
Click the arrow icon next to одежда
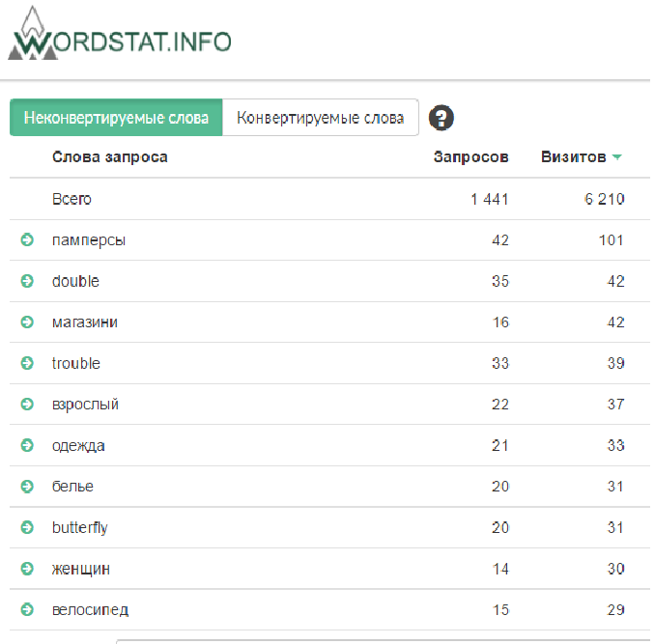pos(27,445)
